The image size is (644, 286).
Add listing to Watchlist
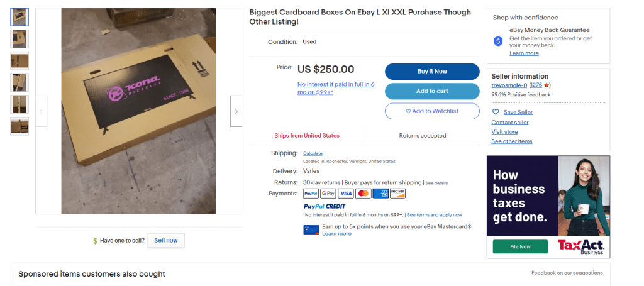pos(432,111)
